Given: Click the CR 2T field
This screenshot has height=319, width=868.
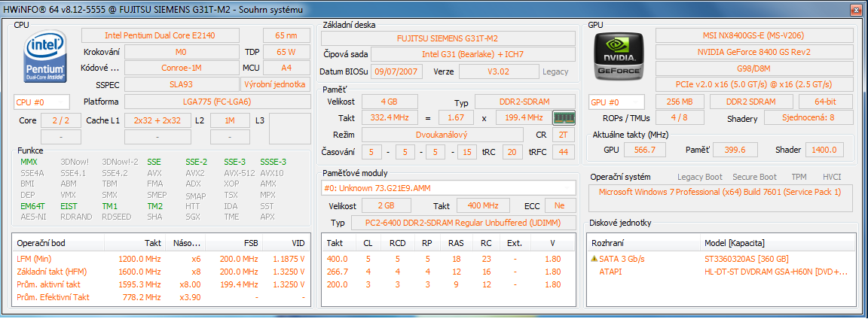Looking at the screenshot, I should pyautogui.click(x=563, y=135).
